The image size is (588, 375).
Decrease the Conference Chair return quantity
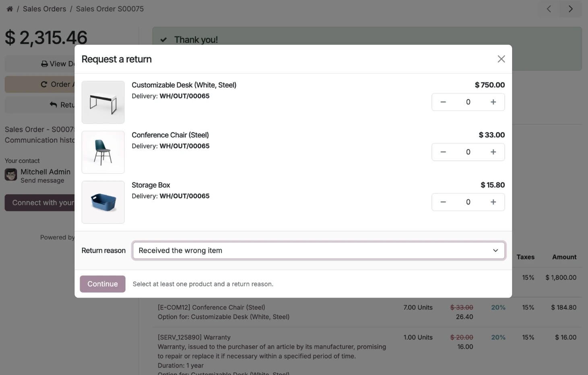tap(443, 152)
